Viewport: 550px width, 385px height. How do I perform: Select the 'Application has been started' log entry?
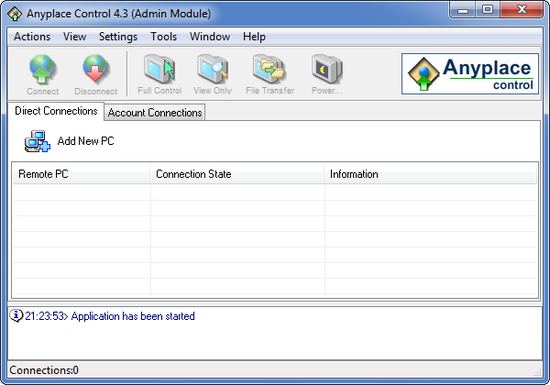pos(109,316)
